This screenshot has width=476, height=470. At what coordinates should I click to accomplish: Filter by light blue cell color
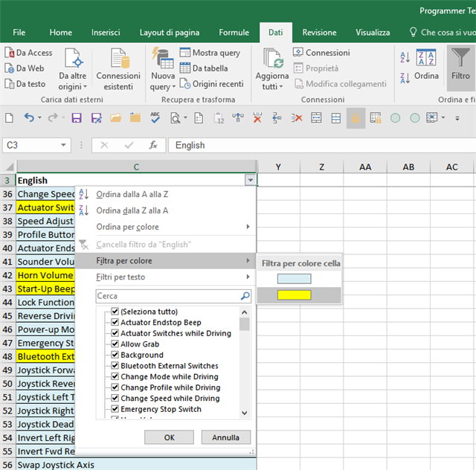pyautogui.click(x=295, y=279)
